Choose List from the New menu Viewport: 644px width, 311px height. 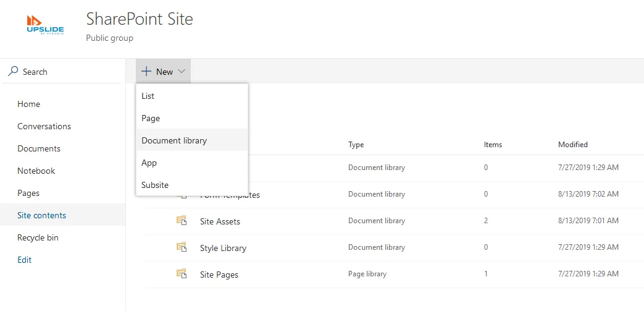[192, 96]
